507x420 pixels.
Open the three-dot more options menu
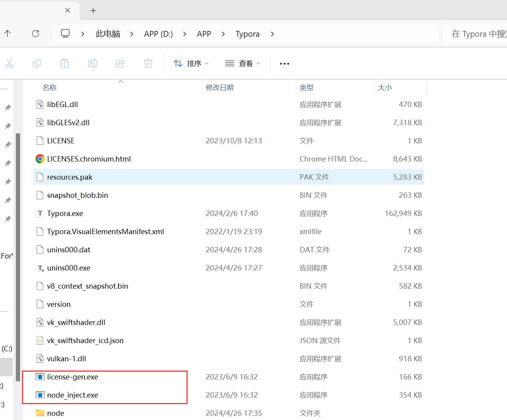point(285,64)
